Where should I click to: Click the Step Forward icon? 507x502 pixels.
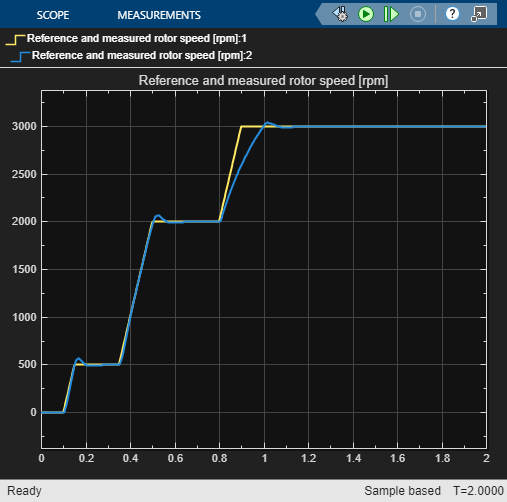391,14
